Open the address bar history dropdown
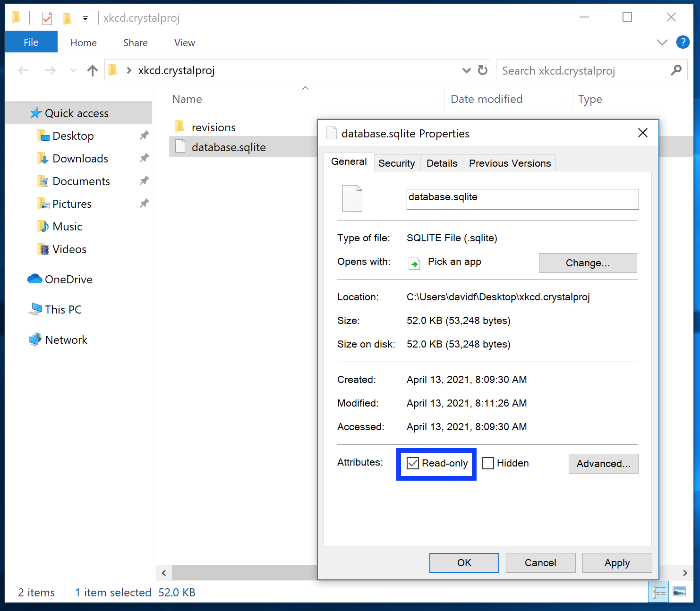Screen dimensions: 700x611 pyautogui.click(x=466, y=71)
